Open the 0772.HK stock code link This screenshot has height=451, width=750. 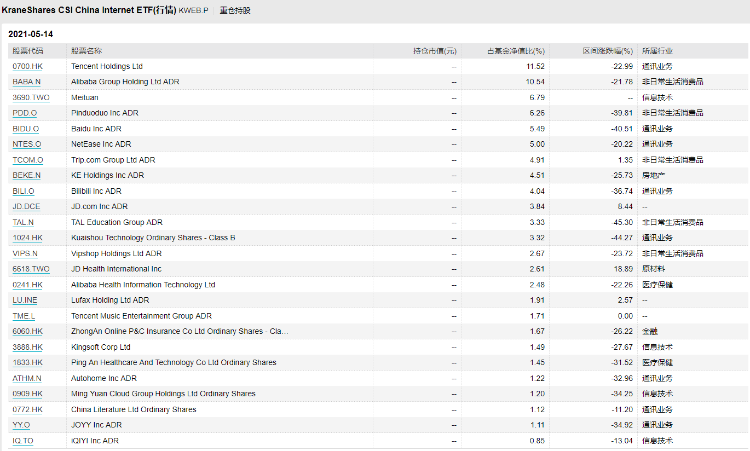(27, 409)
